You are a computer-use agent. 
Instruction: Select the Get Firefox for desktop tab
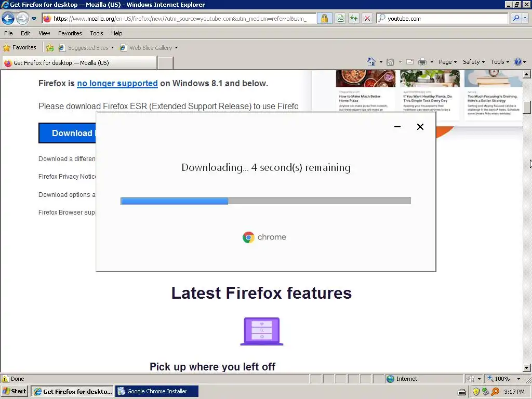[79, 63]
